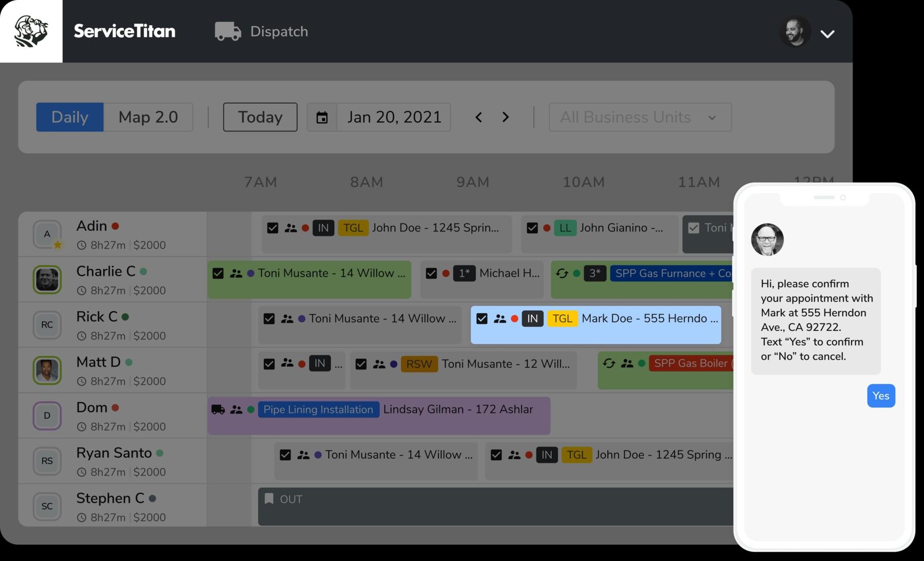Toggle checkbox on Ryan's Toni Musante job
Image resolution: width=924 pixels, height=561 pixels.
point(285,455)
